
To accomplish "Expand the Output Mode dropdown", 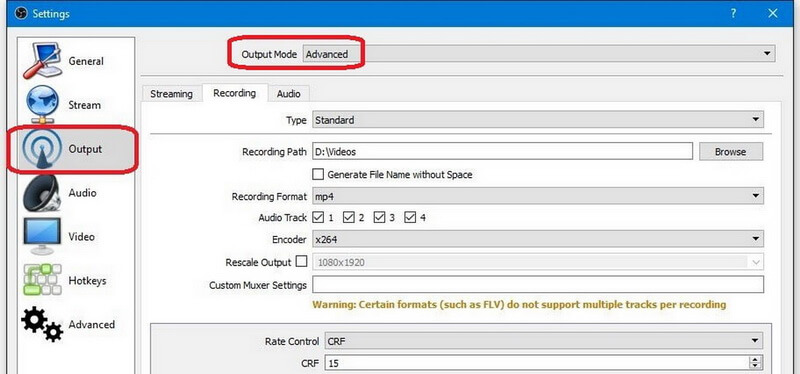I will tap(538, 54).
